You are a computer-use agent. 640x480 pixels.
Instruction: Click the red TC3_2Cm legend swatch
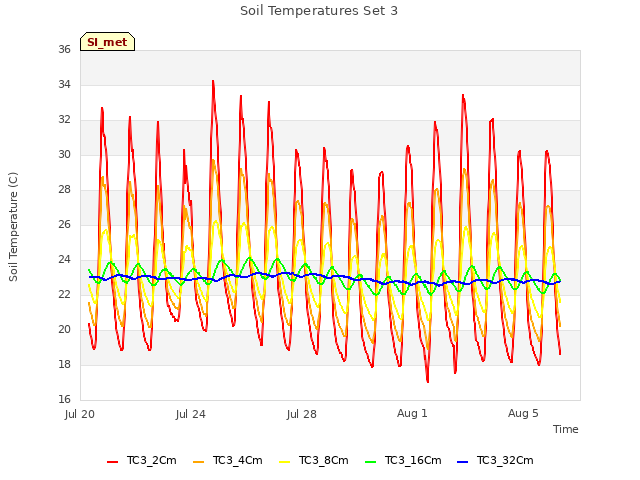[x=112, y=462]
